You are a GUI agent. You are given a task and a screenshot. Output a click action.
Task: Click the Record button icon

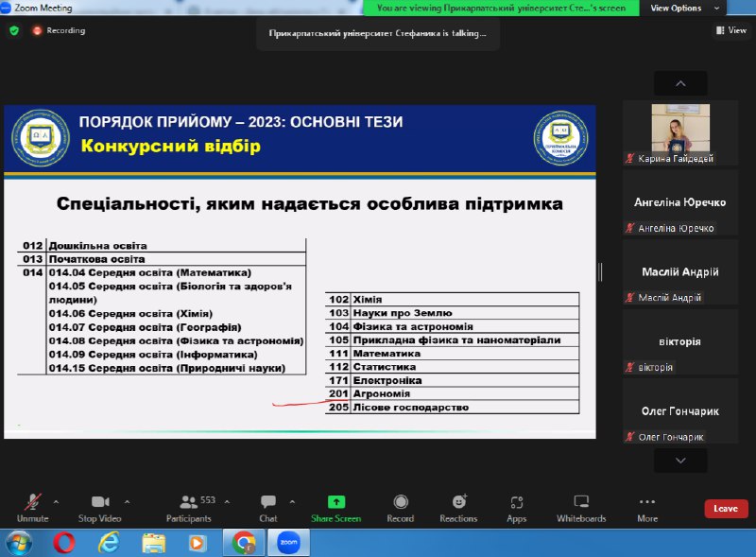point(401,502)
